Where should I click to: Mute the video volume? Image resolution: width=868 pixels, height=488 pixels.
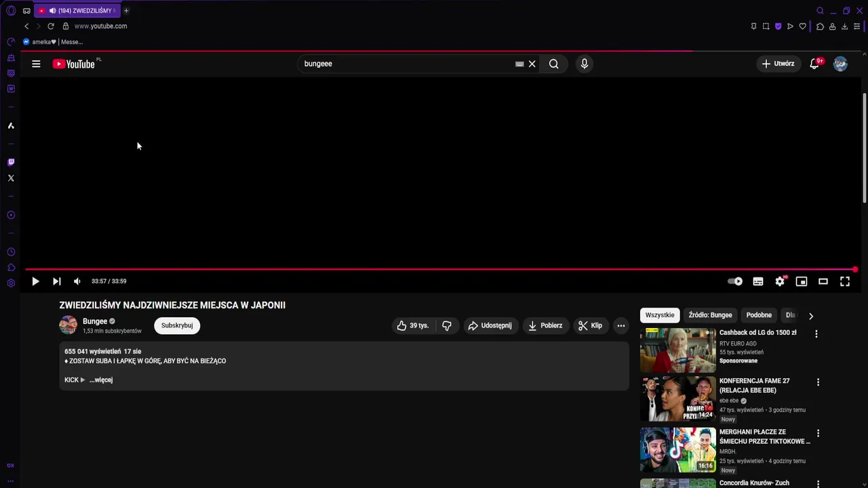77,281
